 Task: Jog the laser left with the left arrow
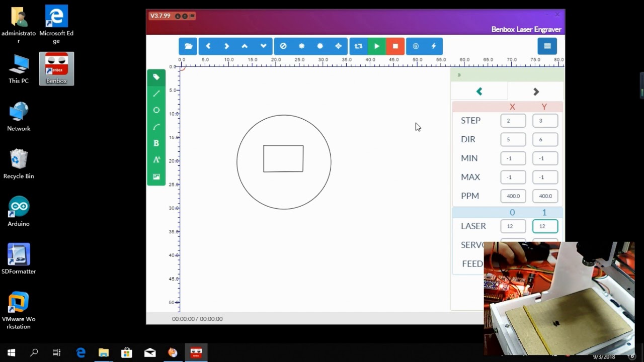coord(208,46)
